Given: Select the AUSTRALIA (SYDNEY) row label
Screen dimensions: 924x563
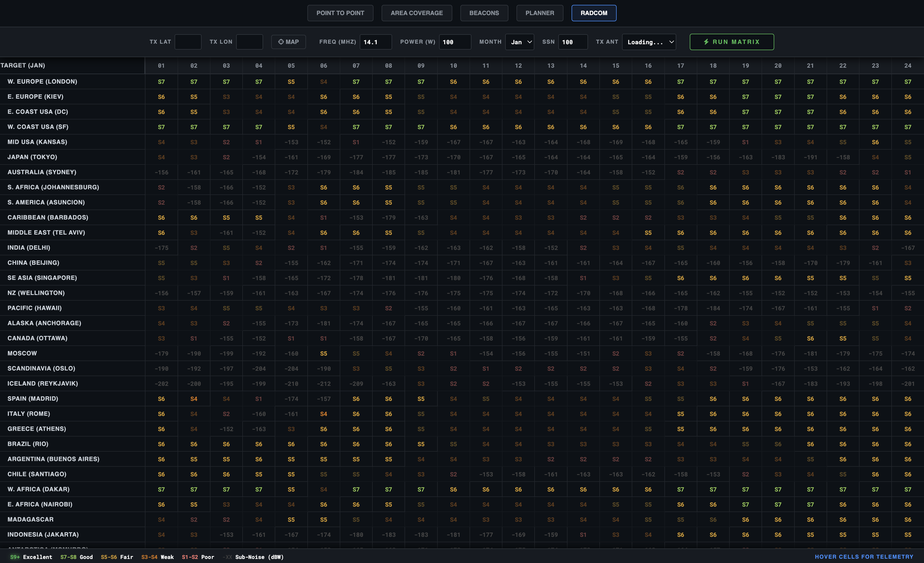Looking at the screenshot, I should click(x=42, y=172).
